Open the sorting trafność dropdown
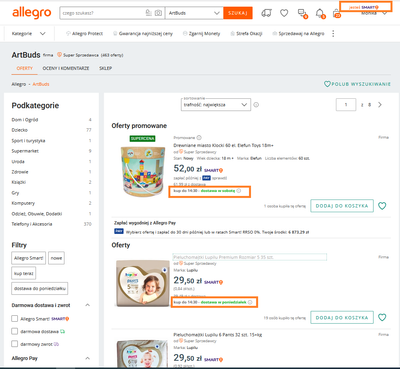The height and width of the screenshot is (369, 400). (x=216, y=105)
